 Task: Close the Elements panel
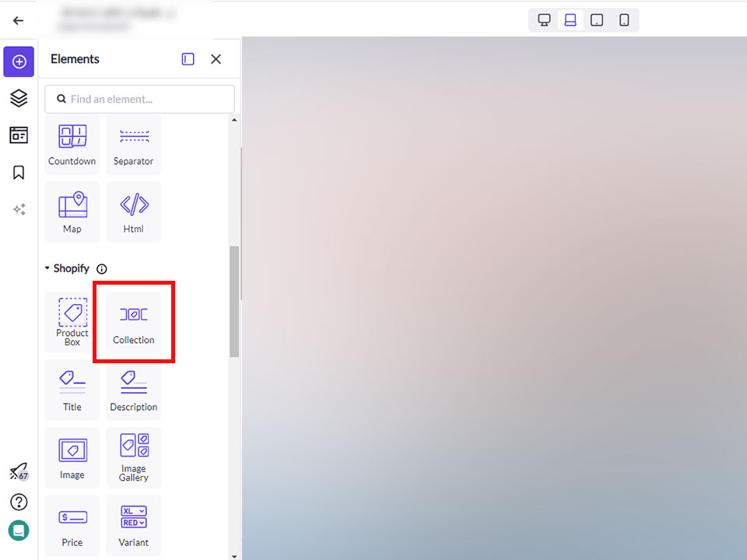[216, 59]
